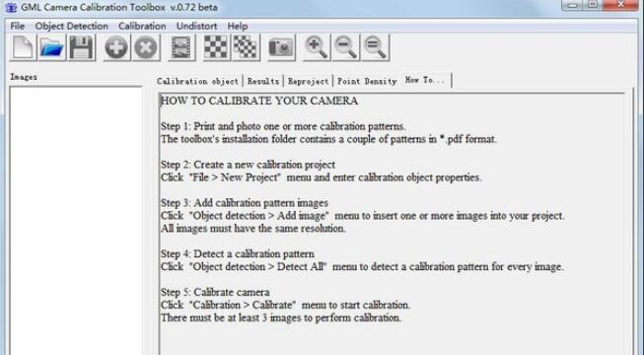Click the 'Step 1: Print and photo' line
The height and width of the screenshot is (355, 644).
tap(283, 126)
